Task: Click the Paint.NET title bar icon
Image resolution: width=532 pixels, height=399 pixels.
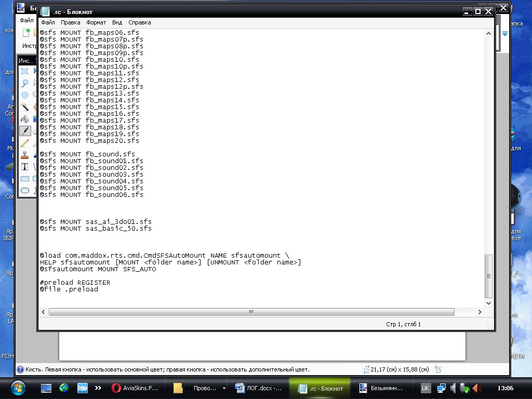Action: (21, 7)
